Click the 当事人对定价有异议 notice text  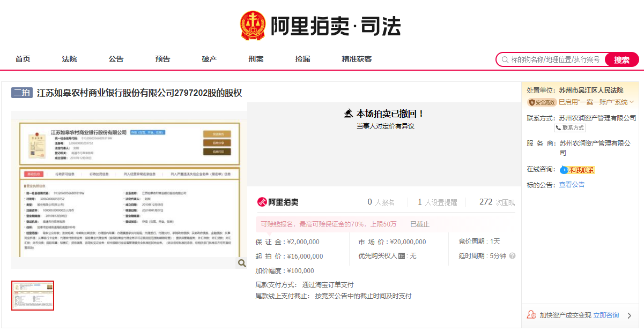coord(386,126)
